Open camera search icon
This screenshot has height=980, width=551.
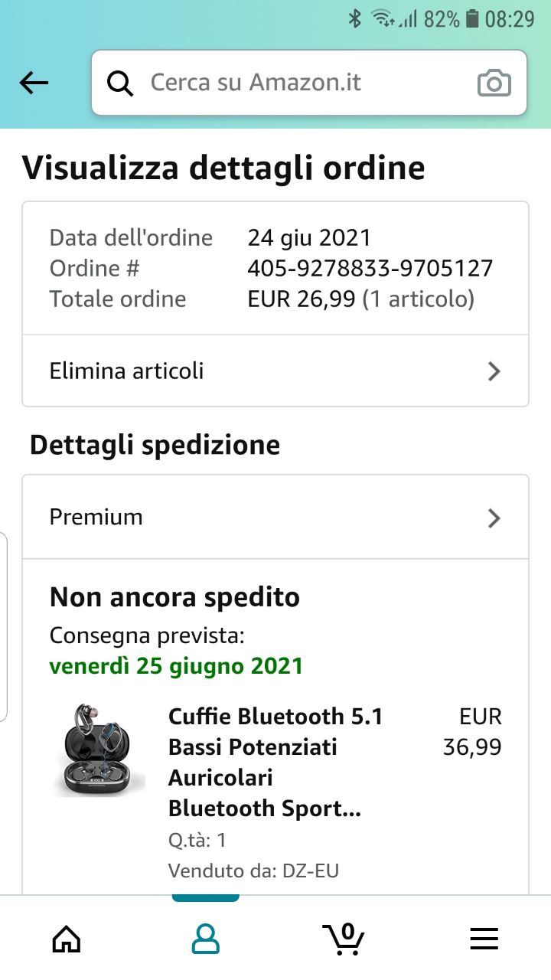coord(494,83)
